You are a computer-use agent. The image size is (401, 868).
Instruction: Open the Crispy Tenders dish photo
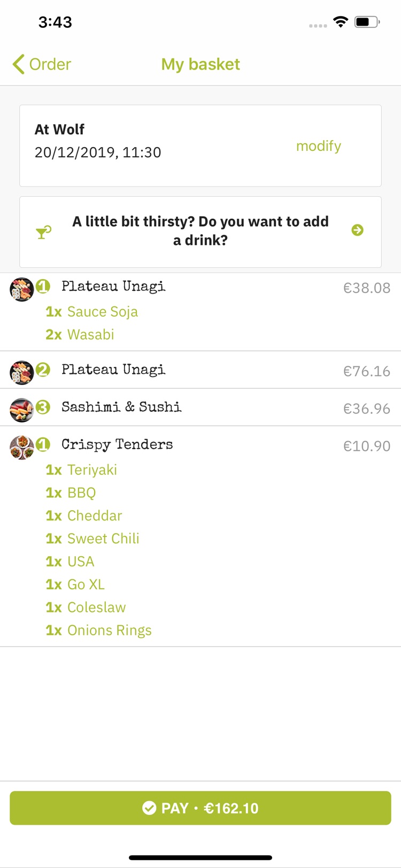point(22,448)
